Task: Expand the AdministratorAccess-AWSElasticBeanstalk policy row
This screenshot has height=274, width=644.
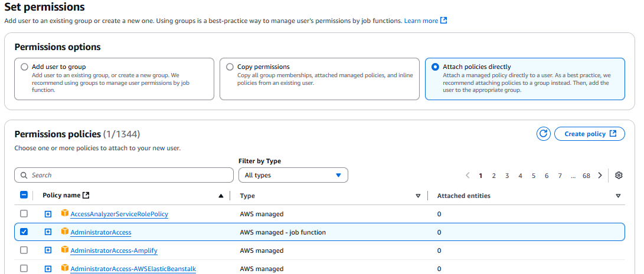Action: point(48,269)
